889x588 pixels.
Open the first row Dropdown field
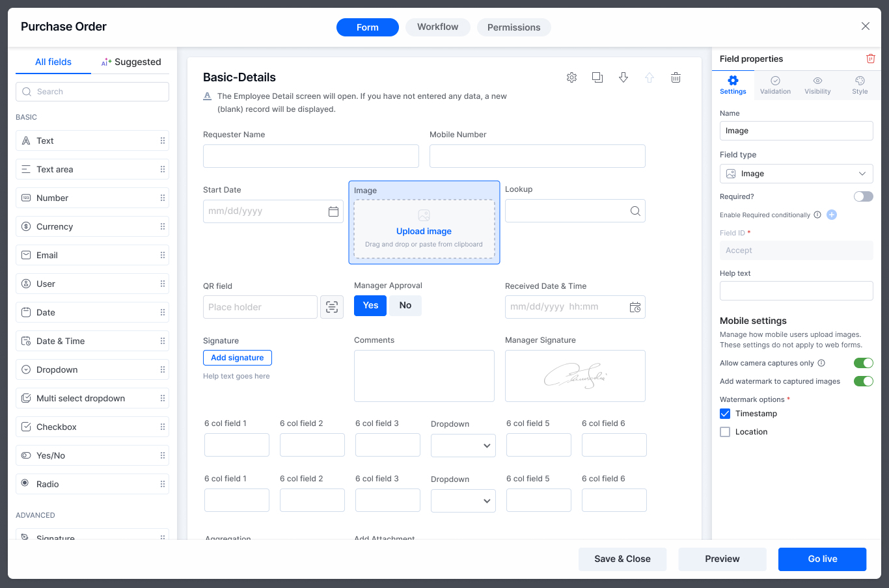(463, 446)
